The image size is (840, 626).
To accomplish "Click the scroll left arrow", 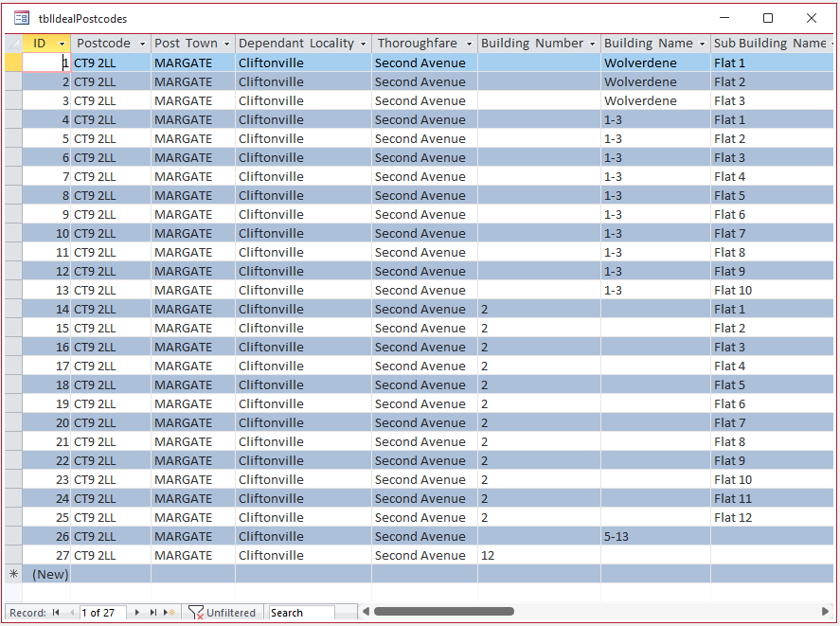I will (x=366, y=612).
